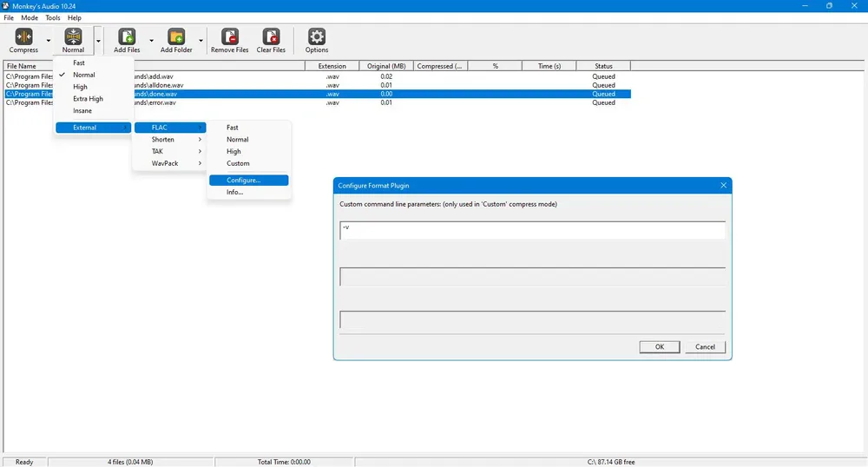
Task: Click the Normal compression level icon
Action: pyautogui.click(x=73, y=37)
